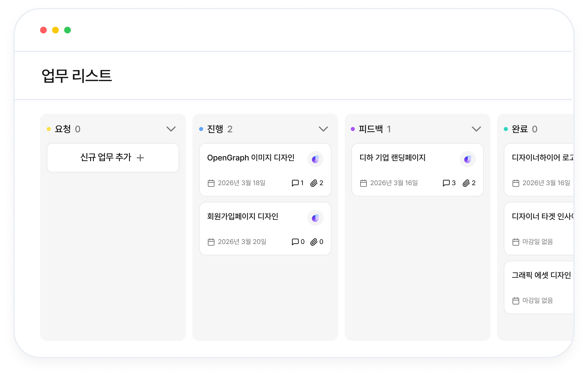The image size is (588, 377).
Task: Click calendar icon on 그래픽 에셋 디자인 card
Action: (516, 300)
